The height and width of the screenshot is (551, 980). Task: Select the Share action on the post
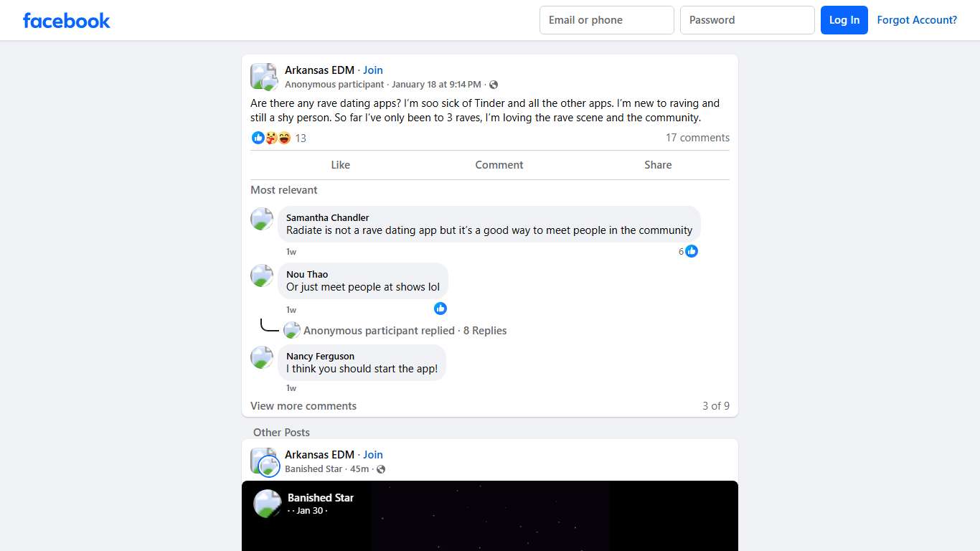[x=658, y=165]
